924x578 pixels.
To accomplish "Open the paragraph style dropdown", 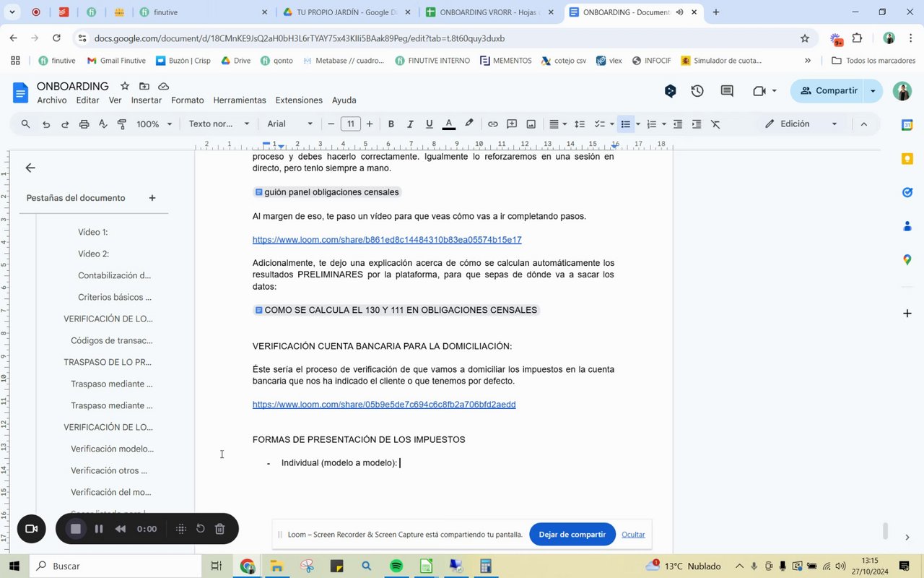I will [x=219, y=124].
